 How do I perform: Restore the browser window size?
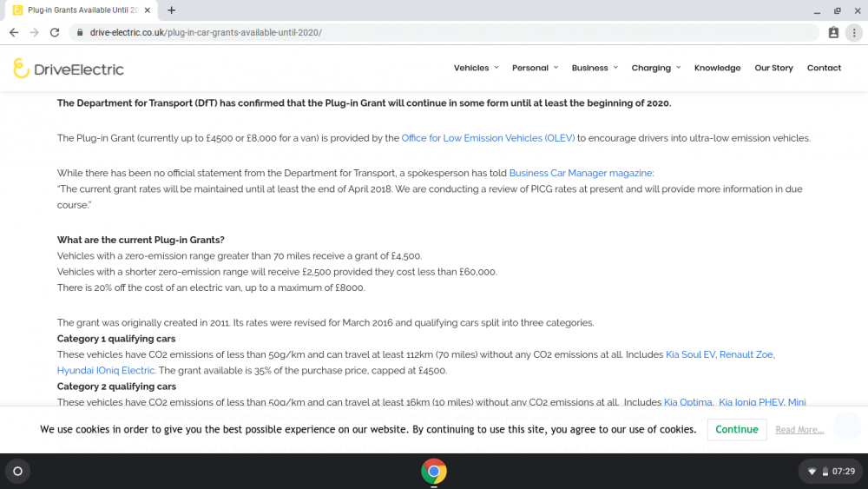click(837, 10)
